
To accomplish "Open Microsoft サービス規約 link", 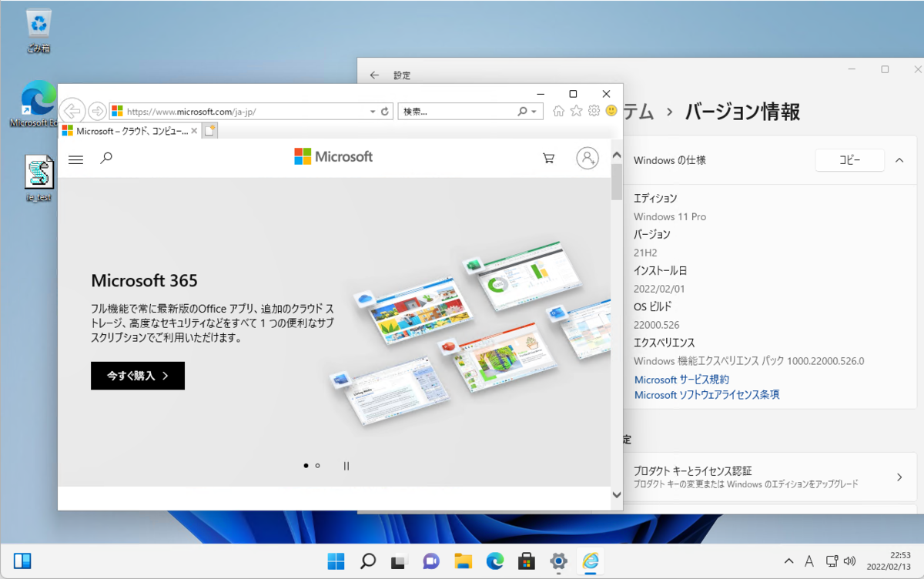I will (681, 380).
